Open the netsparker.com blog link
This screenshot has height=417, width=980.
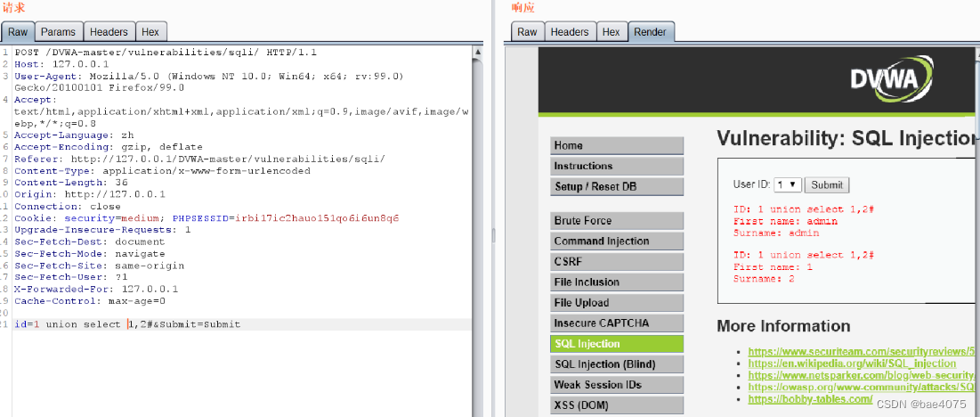[862, 375]
